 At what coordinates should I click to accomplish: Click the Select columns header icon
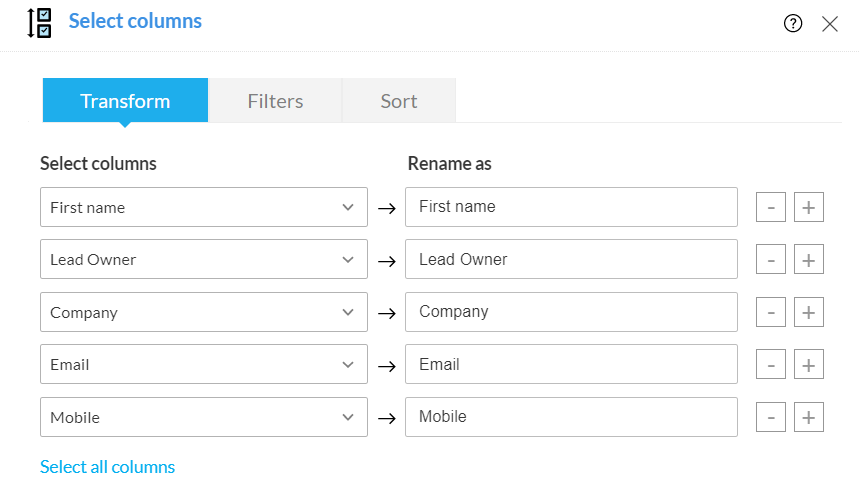tap(40, 22)
